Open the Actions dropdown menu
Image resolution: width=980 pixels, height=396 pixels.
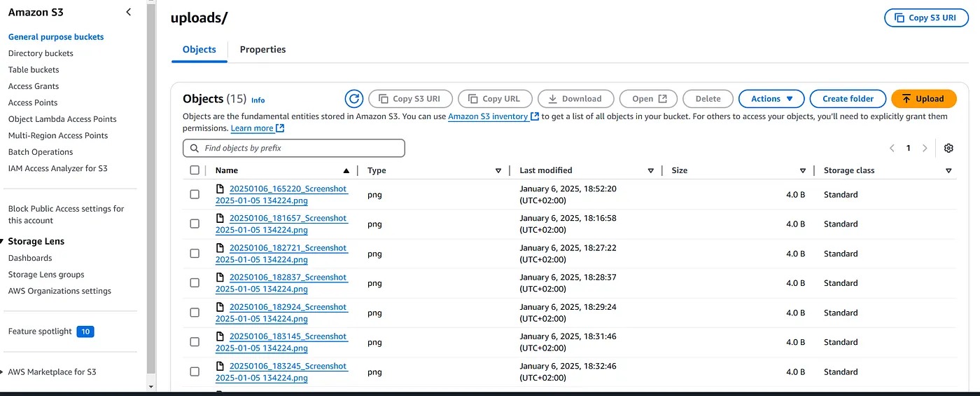click(x=771, y=99)
